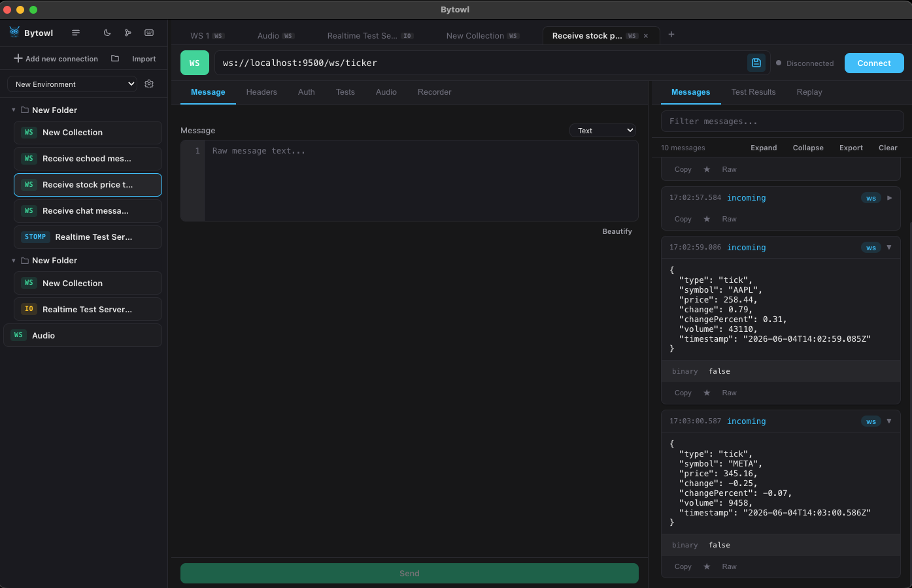The image size is (912, 588).
Task: Switch to the Headers tab
Action: (262, 92)
